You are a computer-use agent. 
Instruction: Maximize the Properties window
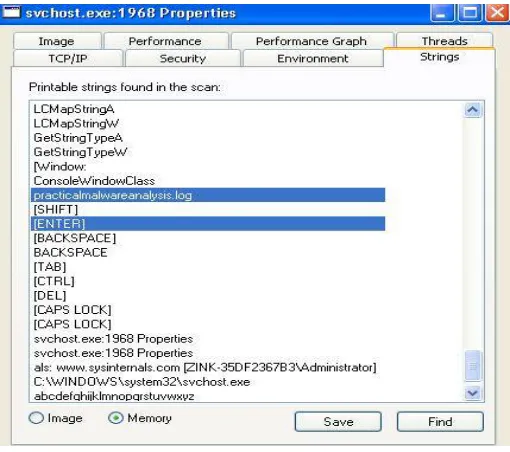point(470,13)
